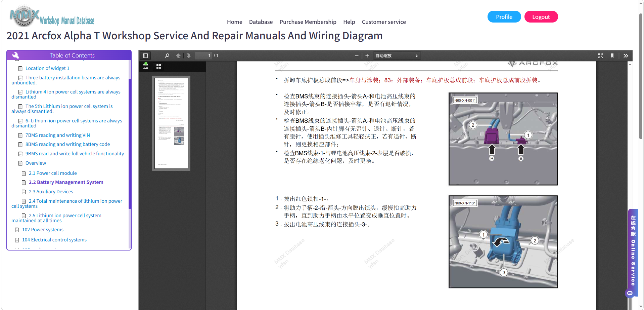644x310 pixels.
Task: Click the online service chat bubble icon
Action: click(x=630, y=293)
